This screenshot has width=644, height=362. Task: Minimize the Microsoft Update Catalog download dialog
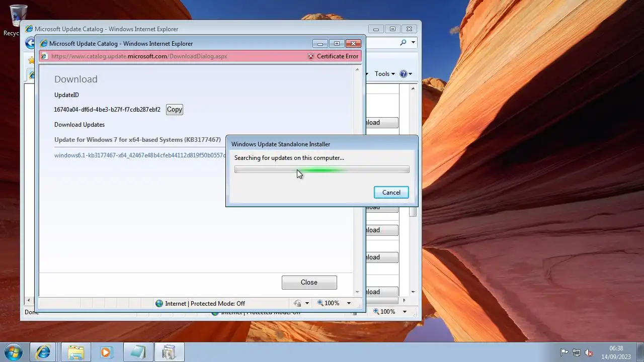point(319,44)
